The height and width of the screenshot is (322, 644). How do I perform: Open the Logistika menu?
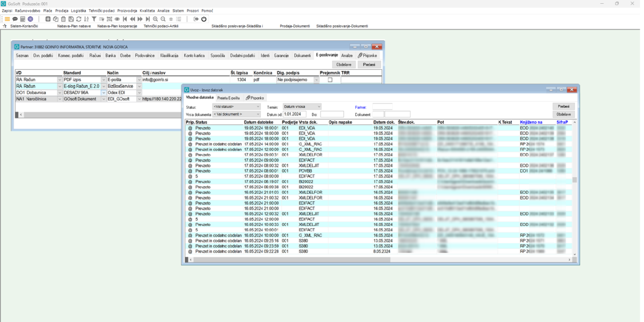pyautogui.click(x=78, y=11)
